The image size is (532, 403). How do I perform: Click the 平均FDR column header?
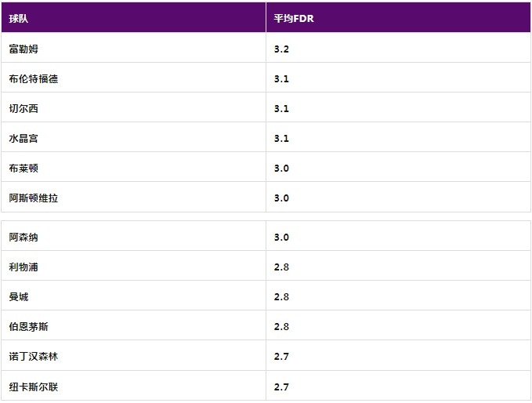294,18
